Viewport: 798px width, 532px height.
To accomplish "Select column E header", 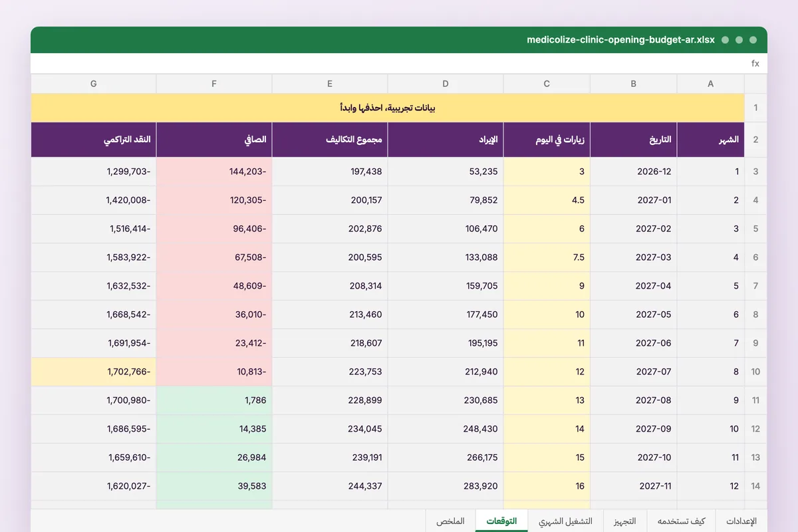I will click(330, 84).
